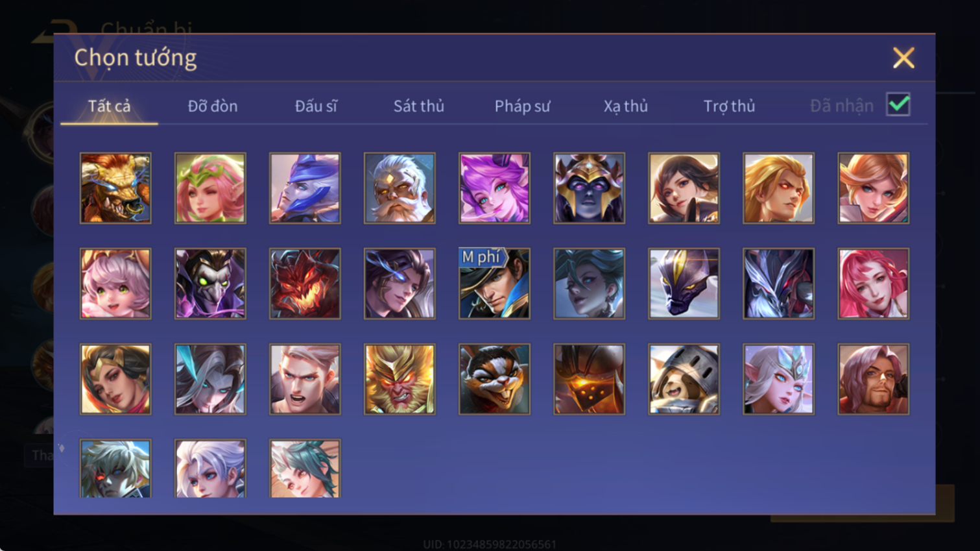
Task: Pick the golden monkey king hero portrait
Action: click(x=400, y=379)
